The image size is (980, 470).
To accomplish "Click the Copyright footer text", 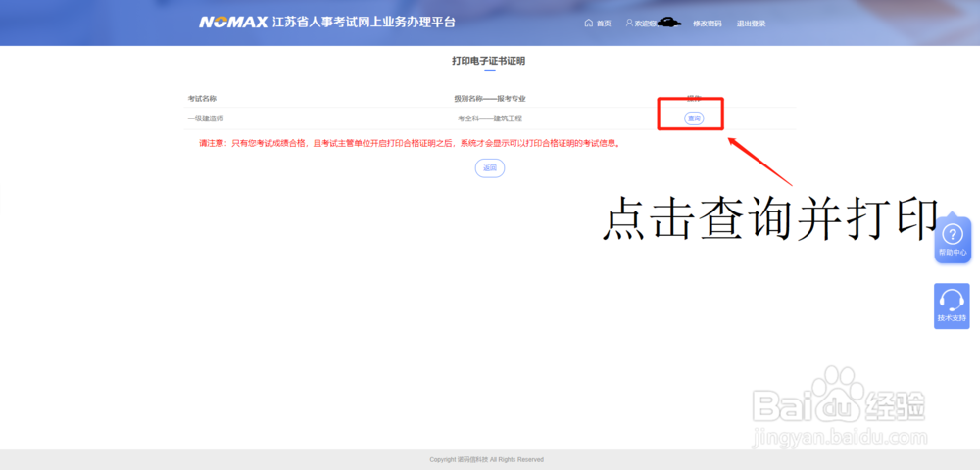I will coord(486,460).
